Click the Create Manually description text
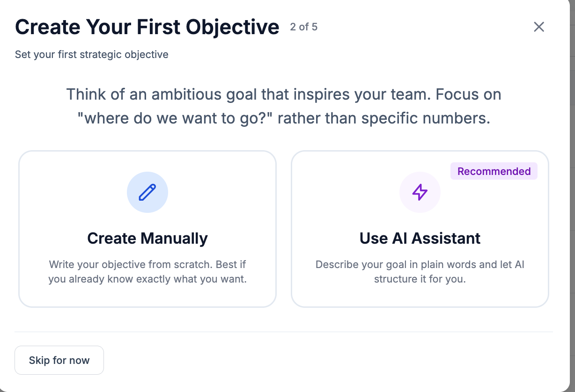The image size is (575, 392). tap(147, 272)
